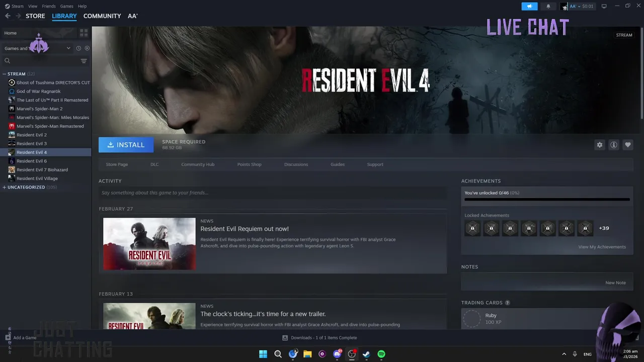Collapse the STREAM collection
644x362 pixels.
(5, 74)
